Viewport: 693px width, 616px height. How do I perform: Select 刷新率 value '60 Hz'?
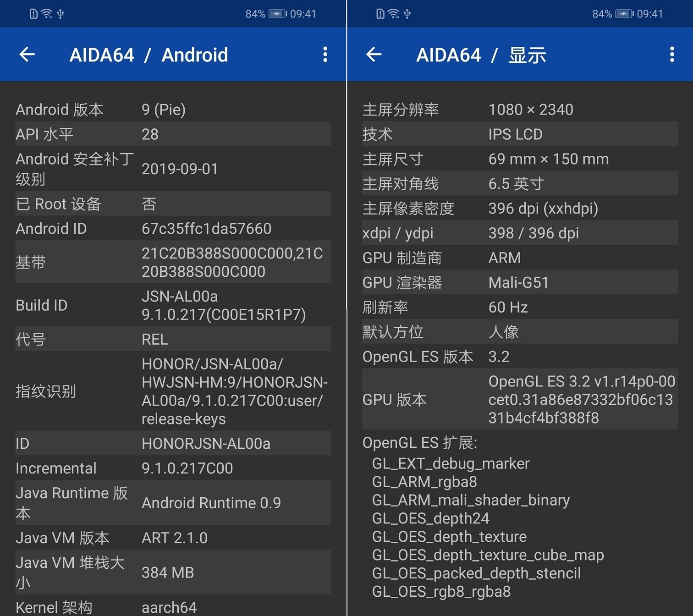point(508,308)
